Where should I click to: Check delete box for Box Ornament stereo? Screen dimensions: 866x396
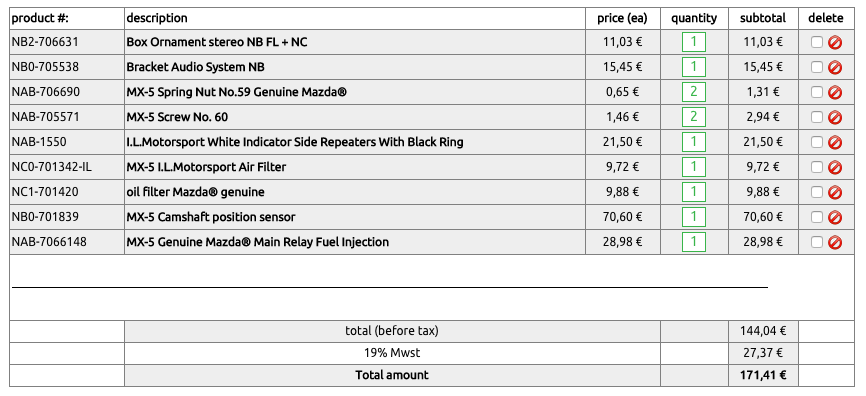click(x=817, y=43)
